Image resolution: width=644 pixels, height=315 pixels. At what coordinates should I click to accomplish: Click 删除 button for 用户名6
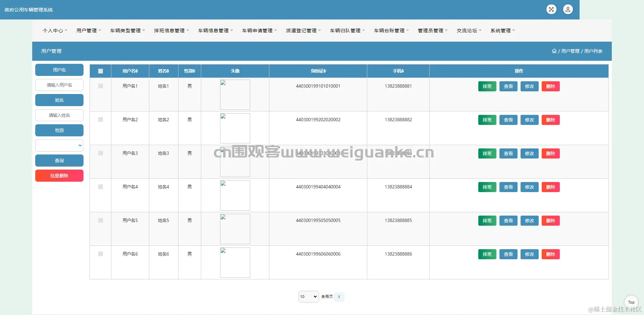point(550,254)
